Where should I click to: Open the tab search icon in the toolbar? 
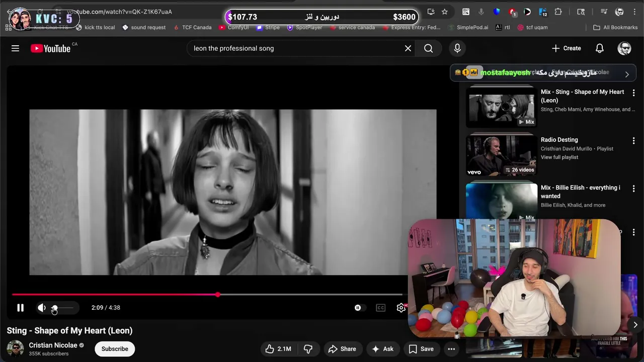(x=581, y=12)
